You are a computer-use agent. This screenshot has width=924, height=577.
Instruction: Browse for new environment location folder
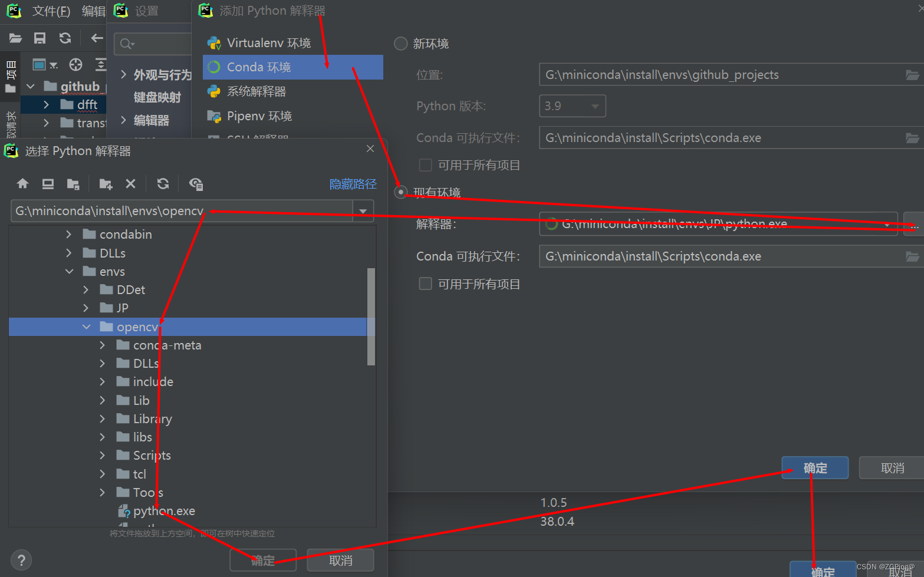click(912, 75)
